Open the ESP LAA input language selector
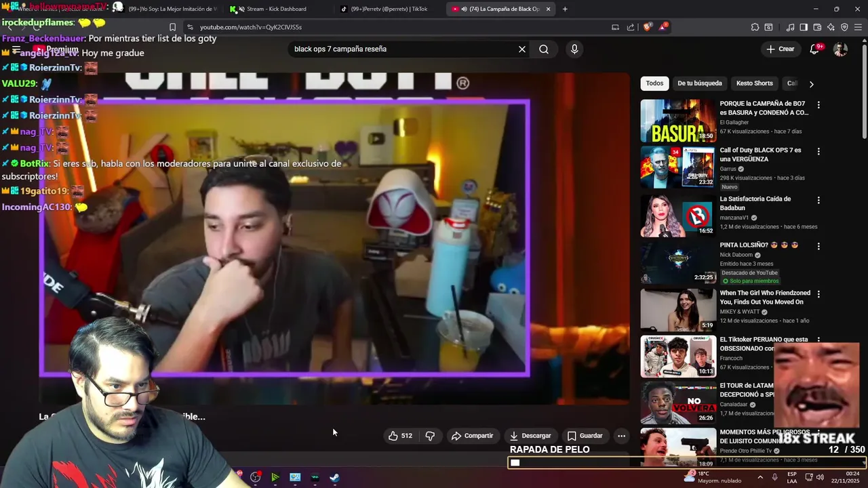The height and width of the screenshot is (488, 868). pos(792,477)
